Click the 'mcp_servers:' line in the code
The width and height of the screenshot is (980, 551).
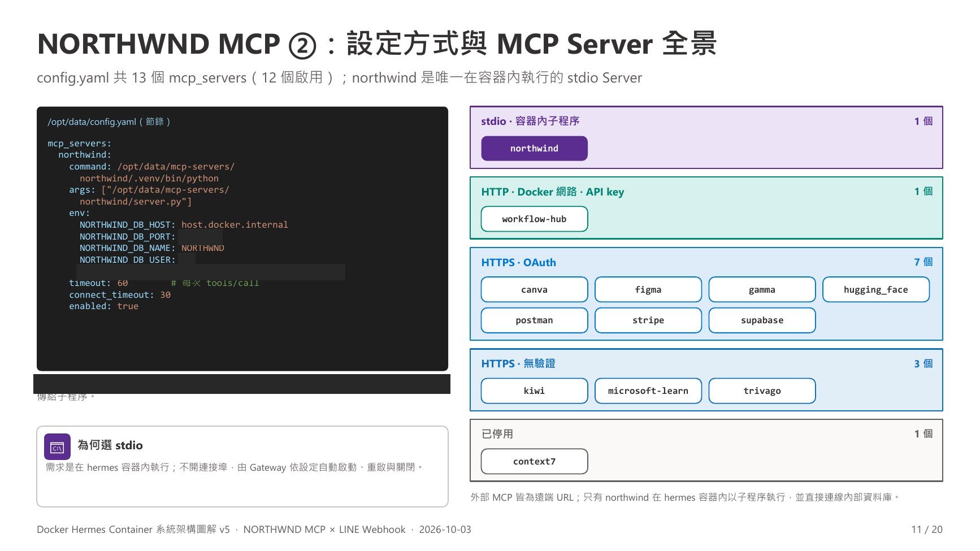(x=79, y=144)
